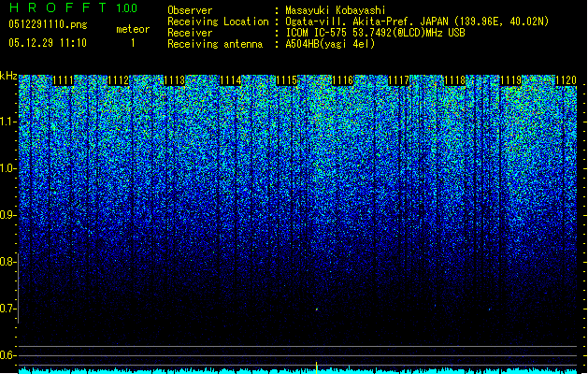
Task: Select the file name 0512291110.png
Action: [48, 24]
